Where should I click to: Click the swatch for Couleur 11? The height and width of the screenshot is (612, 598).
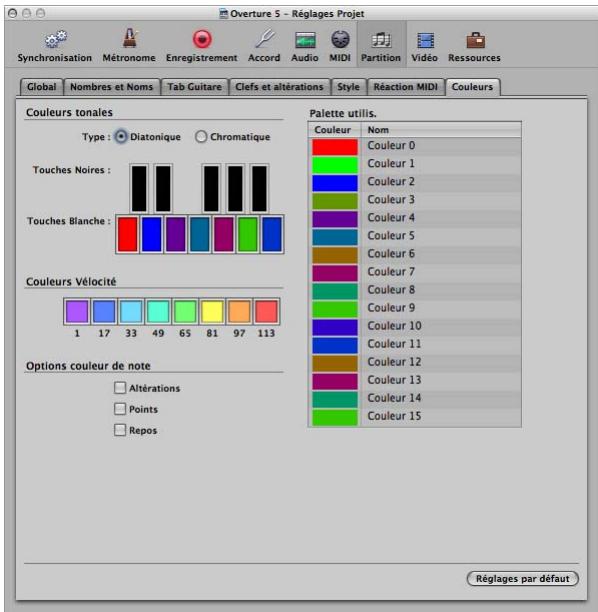[x=335, y=345]
